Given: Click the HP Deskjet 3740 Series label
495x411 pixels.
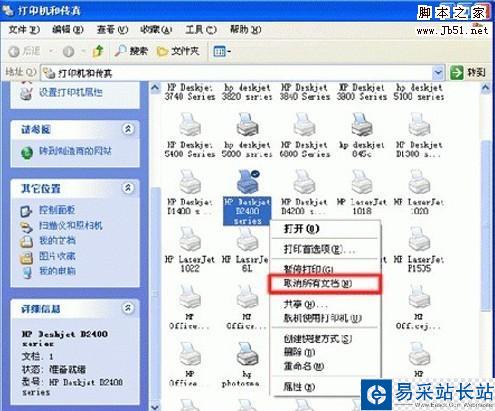Looking at the screenshot, I should tap(190, 92).
